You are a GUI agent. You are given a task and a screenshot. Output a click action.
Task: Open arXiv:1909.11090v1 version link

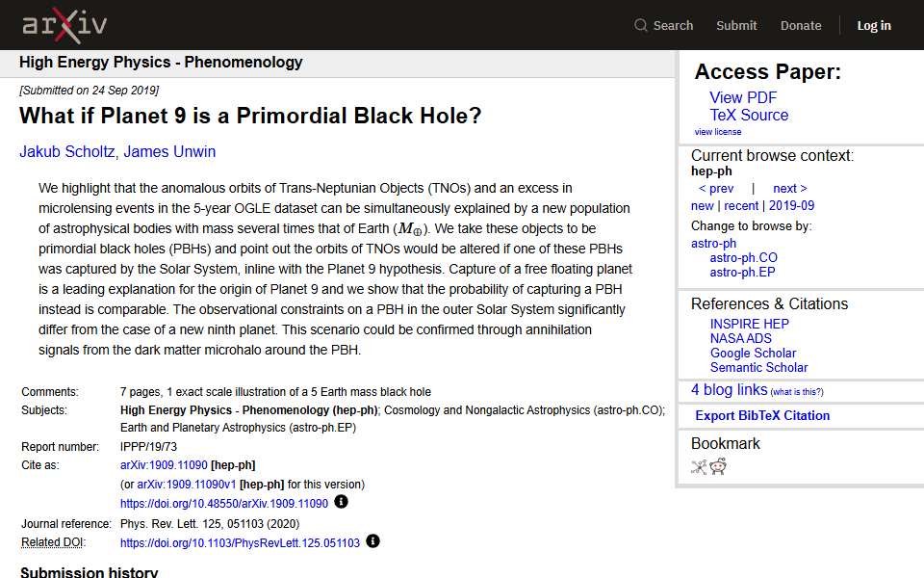coord(186,485)
